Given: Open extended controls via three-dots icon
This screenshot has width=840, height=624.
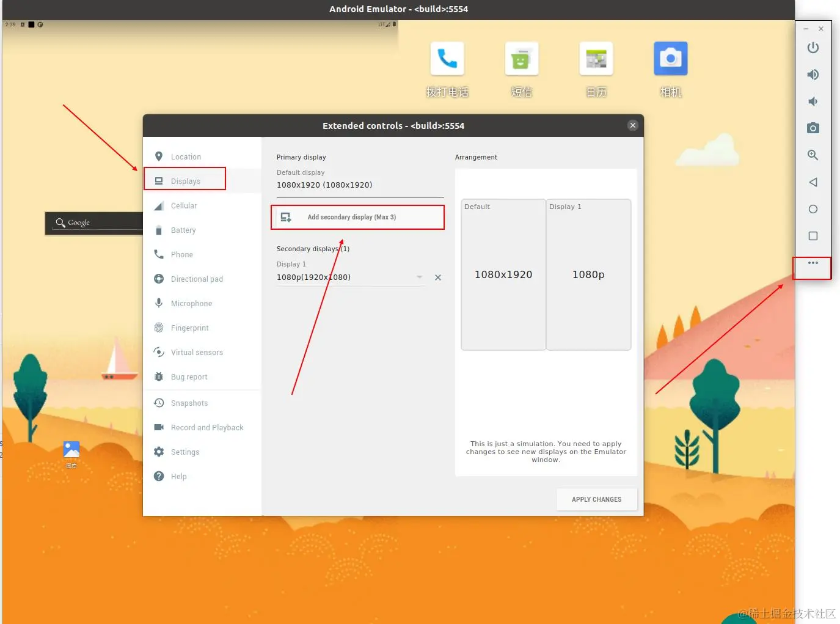Looking at the screenshot, I should pyautogui.click(x=813, y=263).
